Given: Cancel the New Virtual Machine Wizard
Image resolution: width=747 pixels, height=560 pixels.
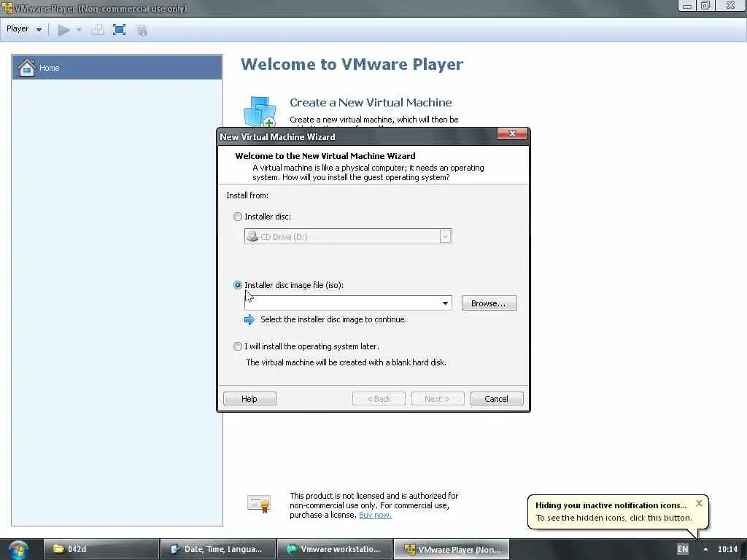Looking at the screenshot, I should pyautogui.click(x=496, y=399).
